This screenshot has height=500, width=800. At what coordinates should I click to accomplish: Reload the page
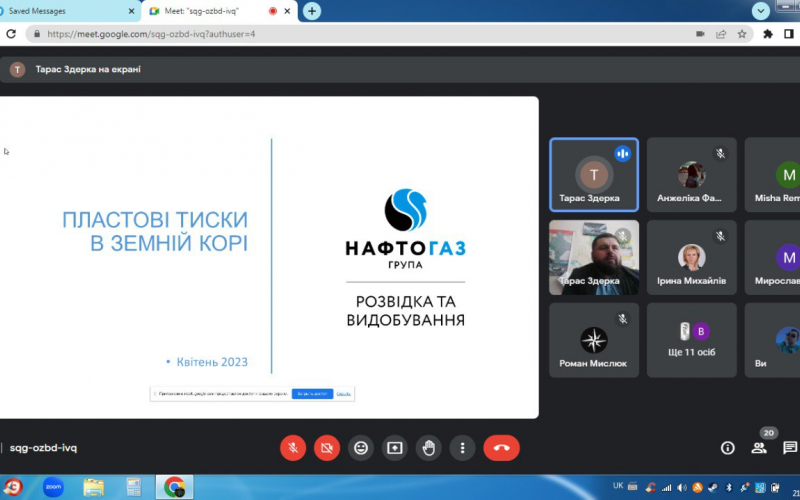coord(11,34)
